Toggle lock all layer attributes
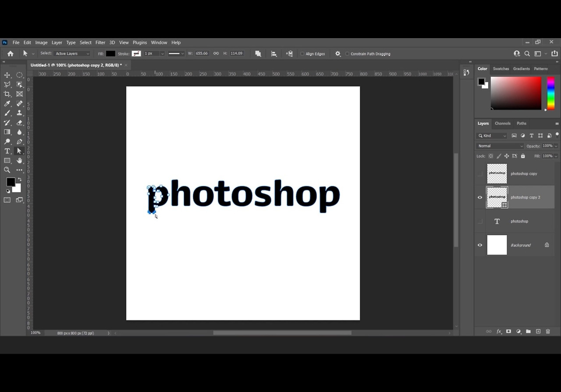The width and height of the screenshot is (561, 392). 523,156
